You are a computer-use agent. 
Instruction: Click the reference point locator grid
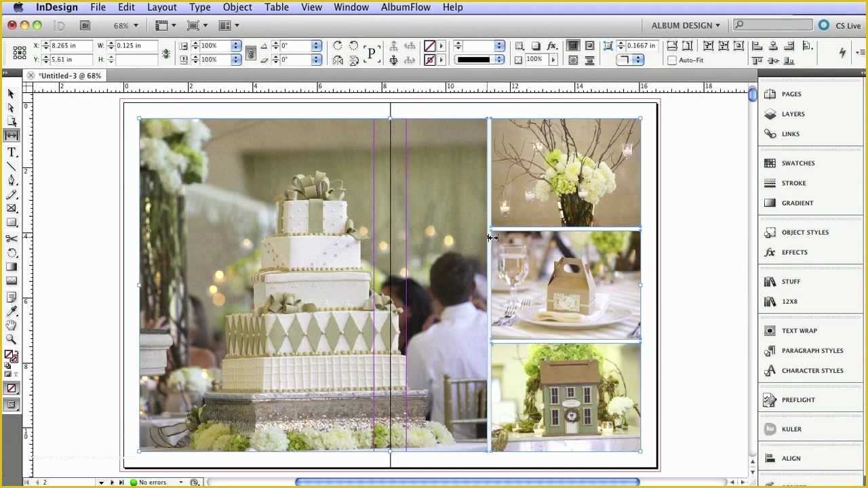coord(20,52)
